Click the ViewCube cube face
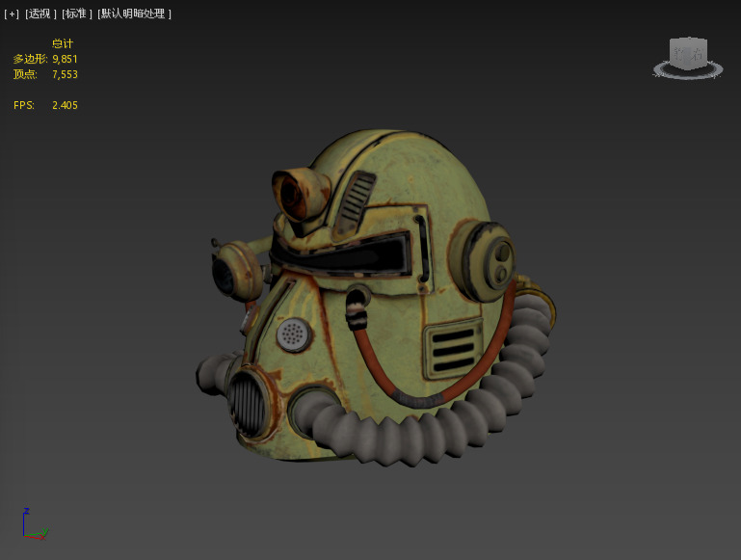Screen dimensions: 741x560 (688, 54)
